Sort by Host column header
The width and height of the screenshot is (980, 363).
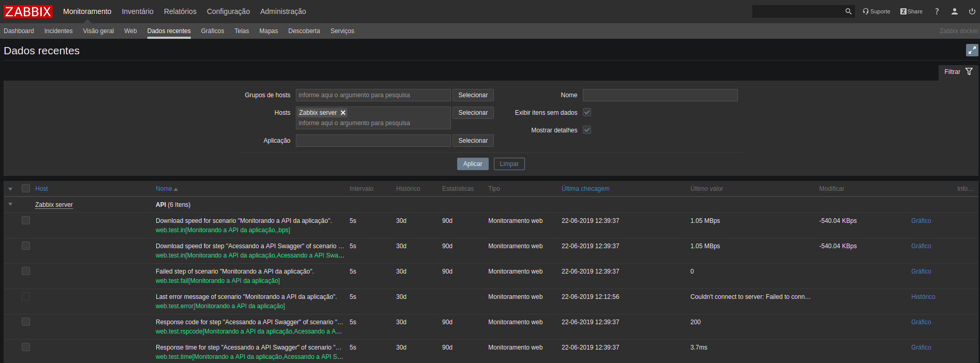tap(41, 189)
